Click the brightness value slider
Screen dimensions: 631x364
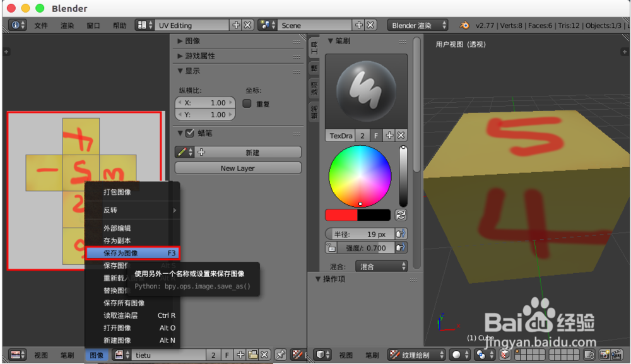click(x=403, y=177)
